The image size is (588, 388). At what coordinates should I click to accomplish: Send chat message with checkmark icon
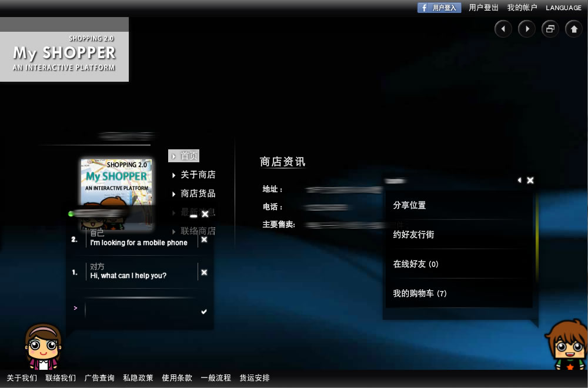click(x=204, y=312)
